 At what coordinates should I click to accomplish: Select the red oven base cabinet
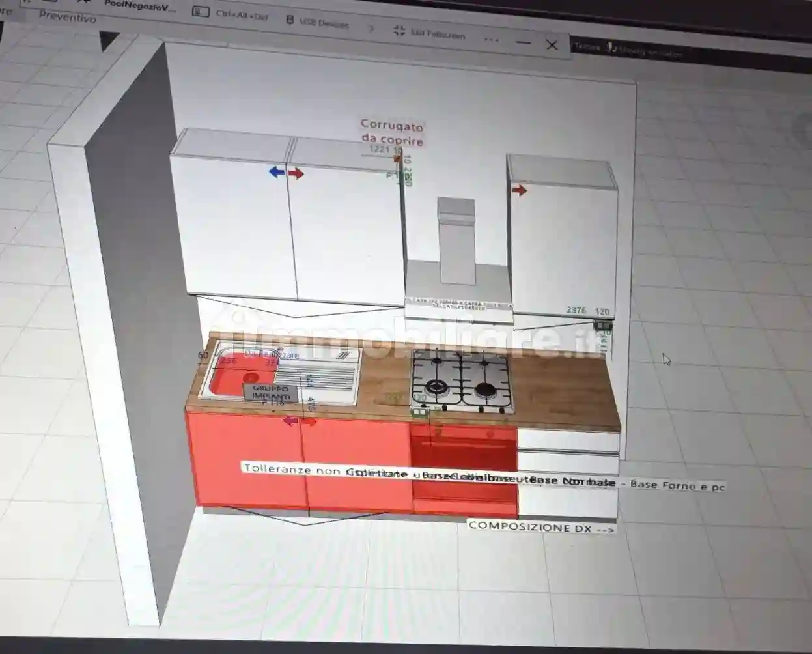[x=464, y=466]
